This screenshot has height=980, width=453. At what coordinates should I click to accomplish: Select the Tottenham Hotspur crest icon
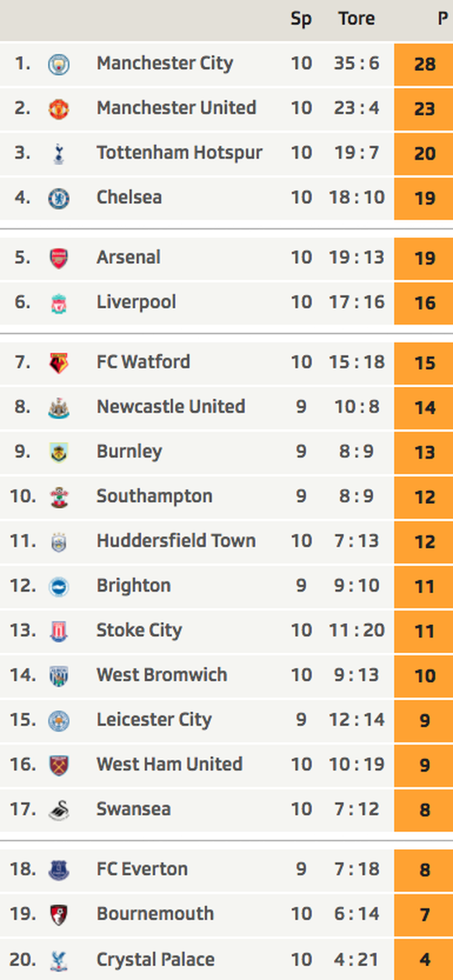(58, 153)
